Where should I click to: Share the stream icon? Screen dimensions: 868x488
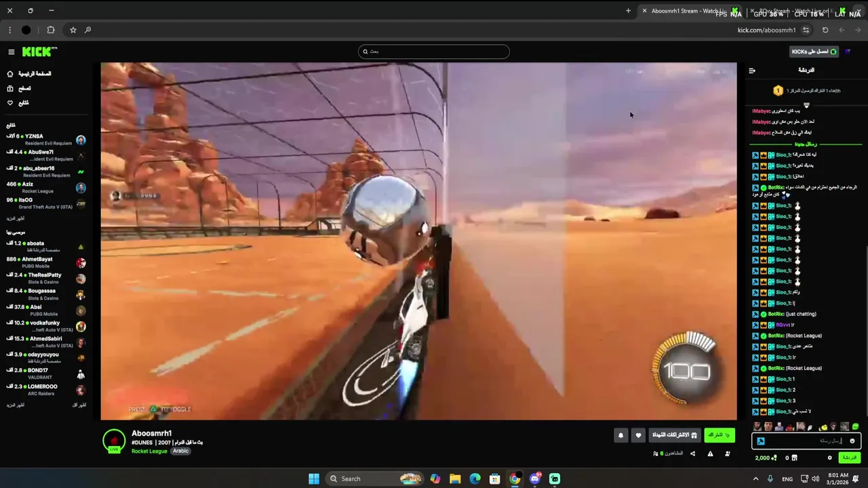pyautogui.click(x=692, y=453)
